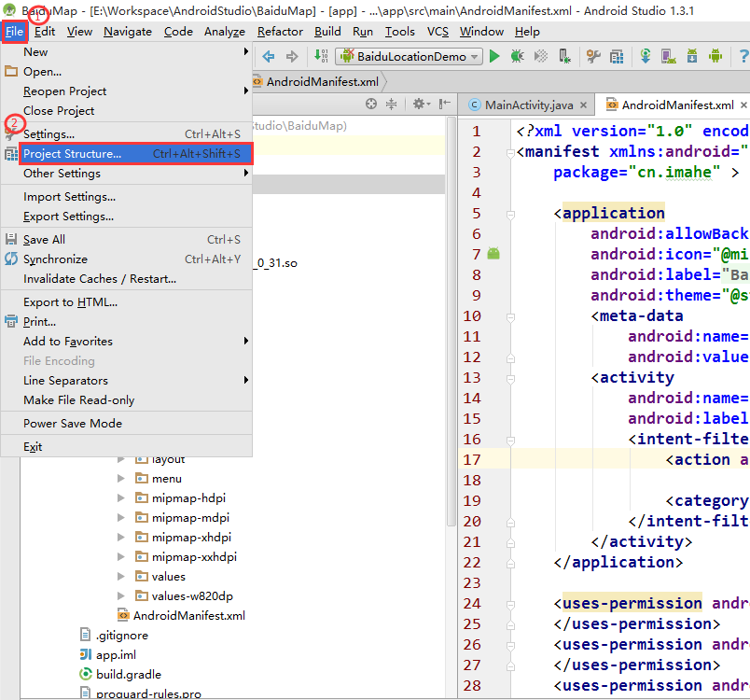Open the Edit menu
This screenshot has height=700, width=750.
pyautogui.click(x=45, y=32)
